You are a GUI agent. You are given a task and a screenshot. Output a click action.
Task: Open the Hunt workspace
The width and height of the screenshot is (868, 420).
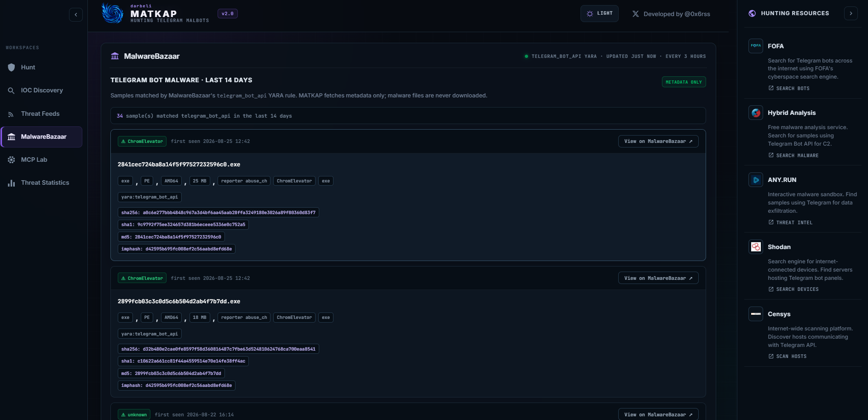tap(41, 68)
